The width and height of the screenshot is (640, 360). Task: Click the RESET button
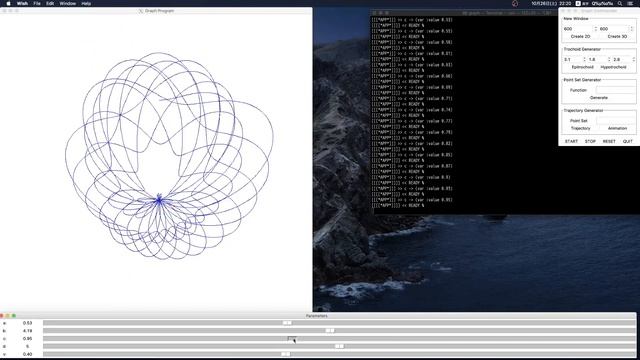[609, 141]
